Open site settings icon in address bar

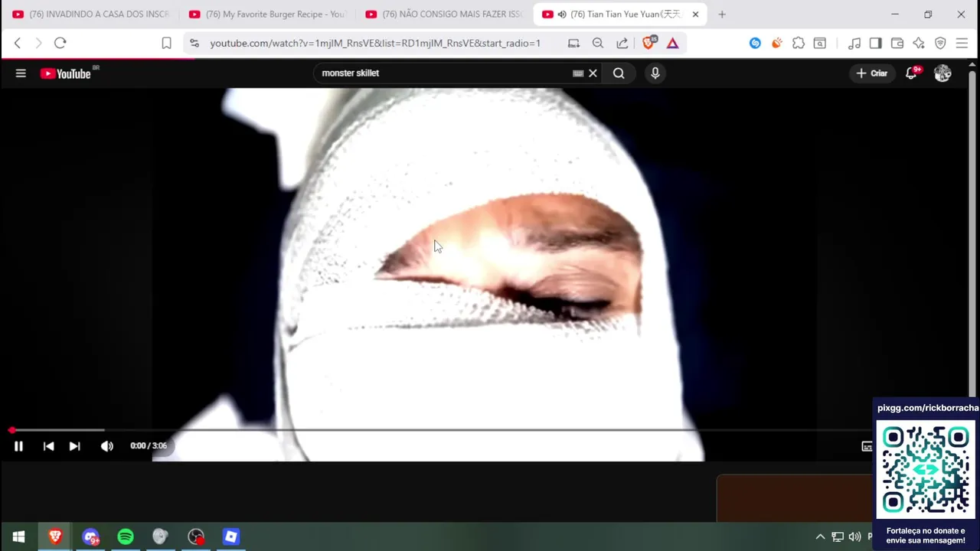coord(194,44)
